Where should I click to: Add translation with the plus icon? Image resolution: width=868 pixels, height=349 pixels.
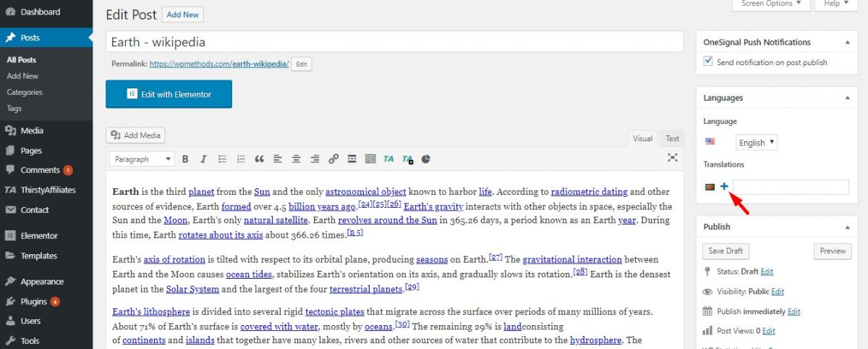(x=724, y=187)
